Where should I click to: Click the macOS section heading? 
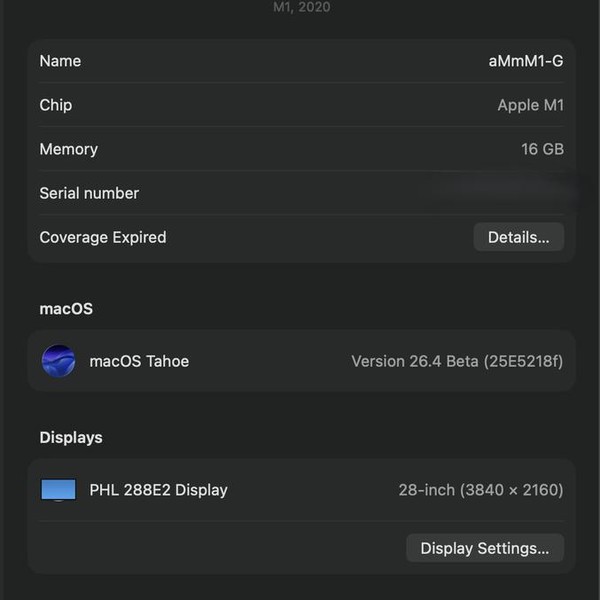click(66, 309)
